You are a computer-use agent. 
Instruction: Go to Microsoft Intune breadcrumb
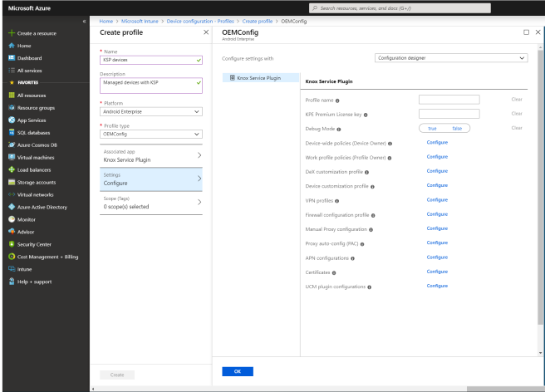[x=140, y=22]
